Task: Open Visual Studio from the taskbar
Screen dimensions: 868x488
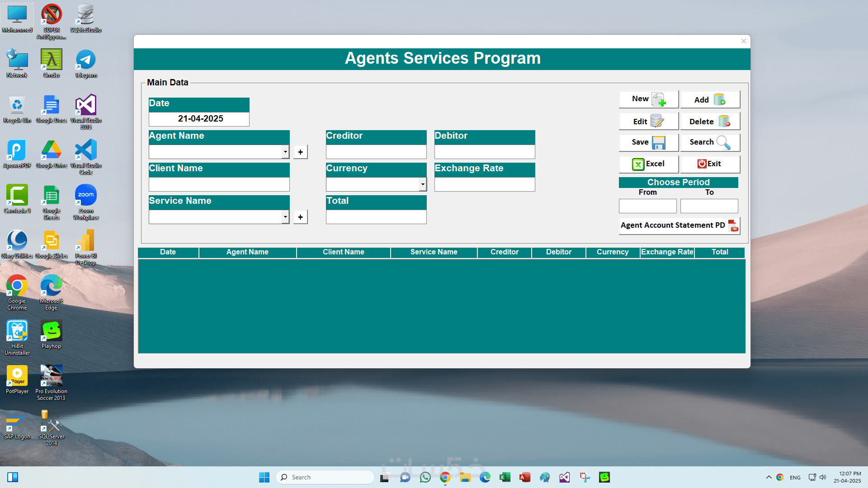Action: click(x=565, y=477)
